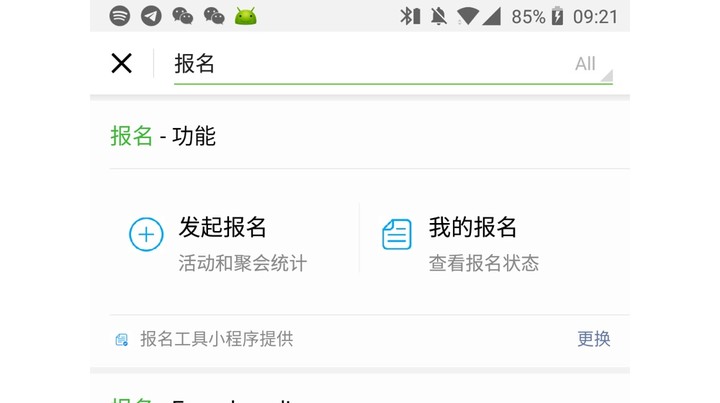Open the All search filter dropdown
This screenshot has height=403, width=720.
click(593, 65)
